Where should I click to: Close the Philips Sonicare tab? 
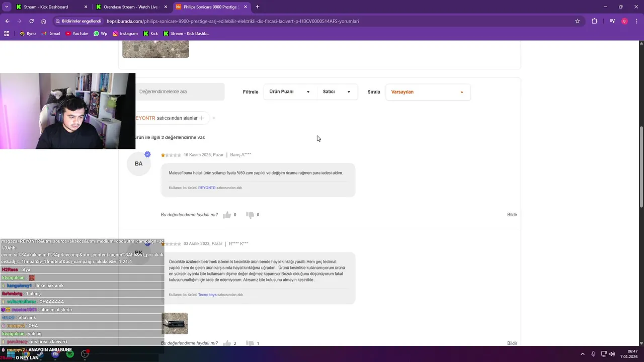[245, 7]
